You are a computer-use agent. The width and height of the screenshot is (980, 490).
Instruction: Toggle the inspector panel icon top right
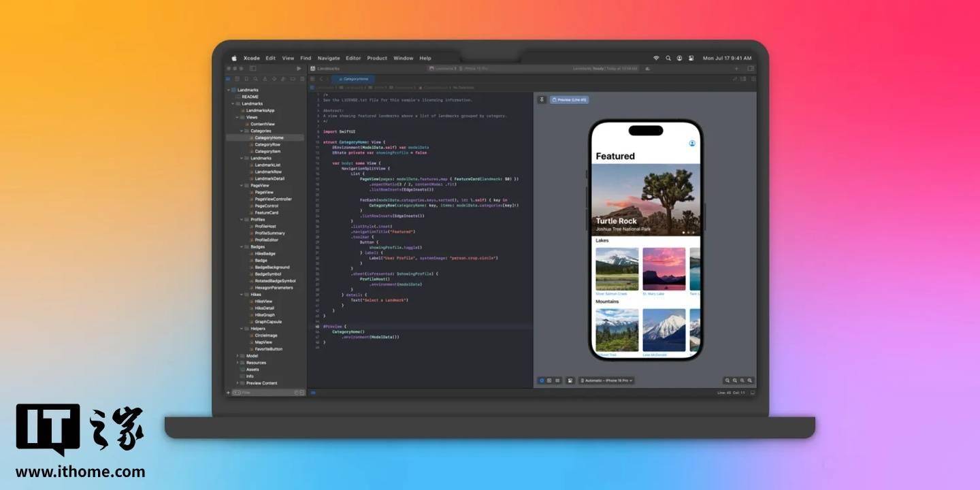pos(751,69)
